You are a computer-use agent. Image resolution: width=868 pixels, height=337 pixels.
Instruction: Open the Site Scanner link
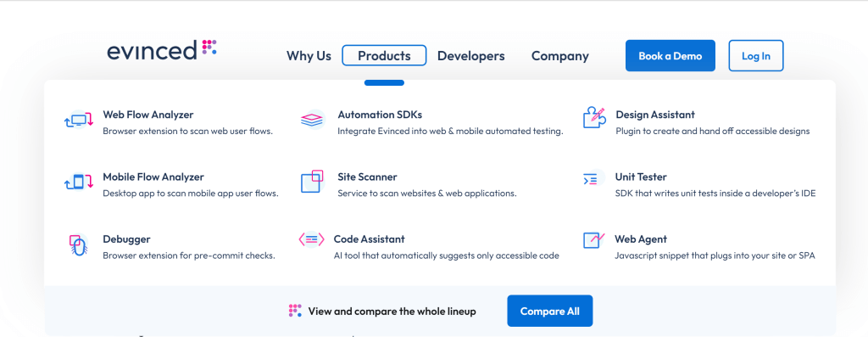pyautogui.click(x=368, y=177)
